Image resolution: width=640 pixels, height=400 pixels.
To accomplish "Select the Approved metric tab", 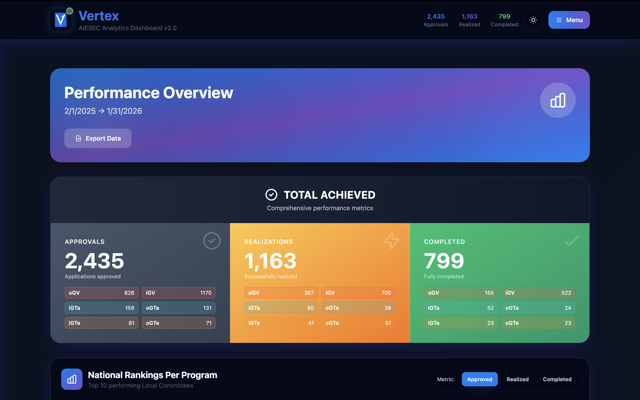I will pos(480,379).
